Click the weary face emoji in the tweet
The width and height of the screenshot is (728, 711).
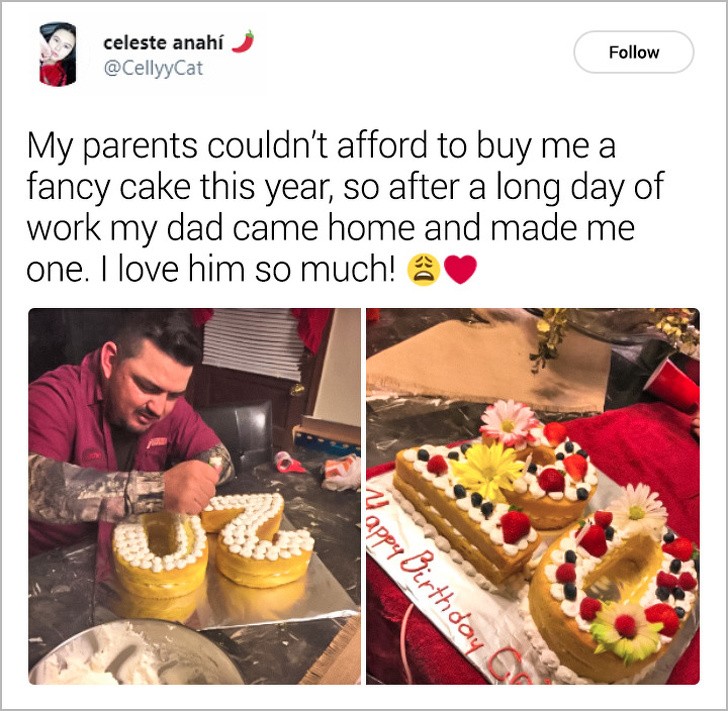pos(422,270)
